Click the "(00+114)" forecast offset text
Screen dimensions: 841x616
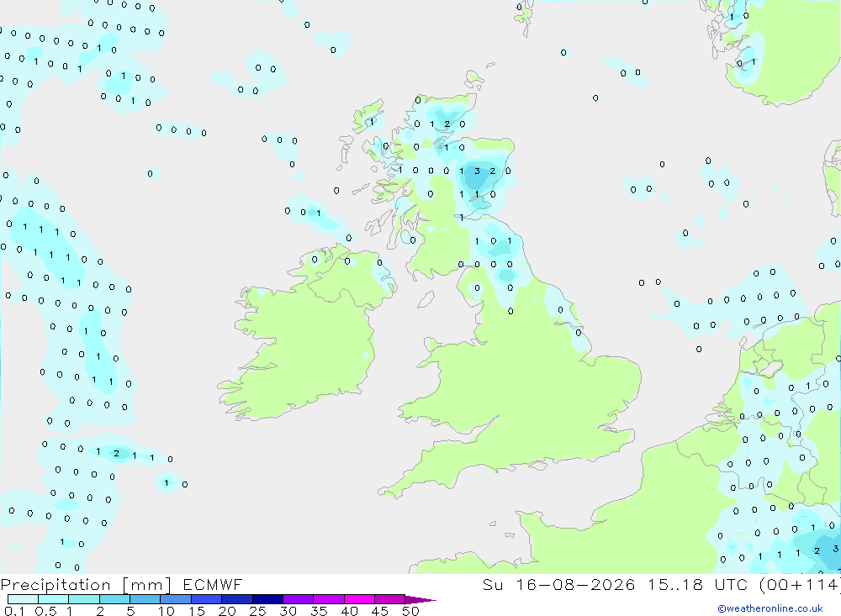coord(800,584)
